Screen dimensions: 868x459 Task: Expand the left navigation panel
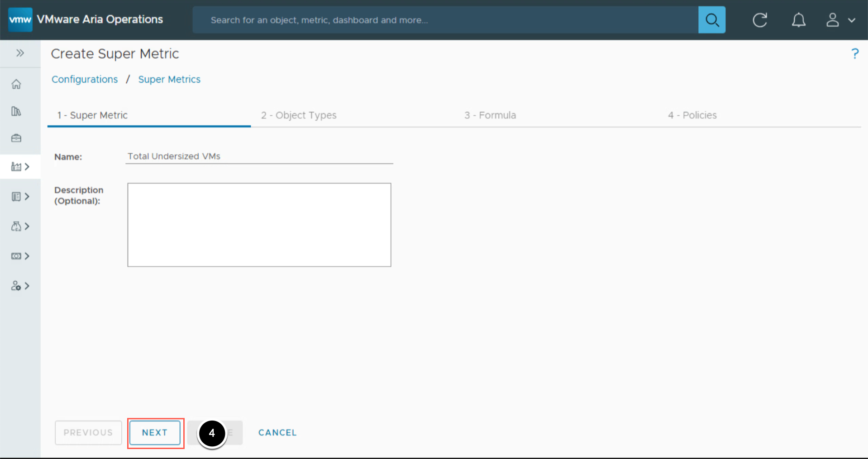click(20, 53)
